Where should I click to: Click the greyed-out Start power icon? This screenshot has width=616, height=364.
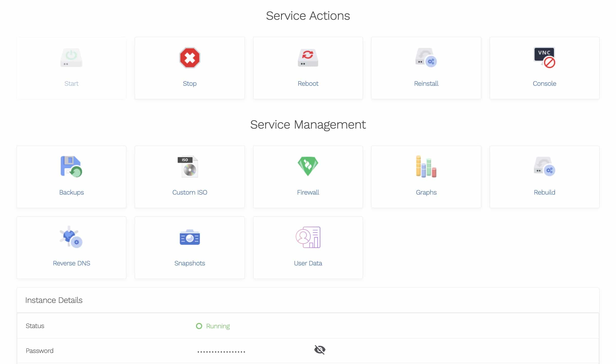click(71, 58)
